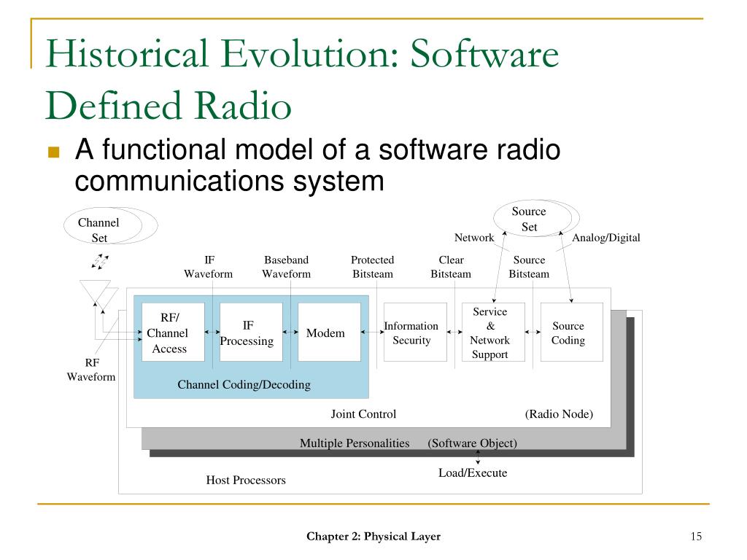Click the "Load/Execute" label

(x=473, y=472)
